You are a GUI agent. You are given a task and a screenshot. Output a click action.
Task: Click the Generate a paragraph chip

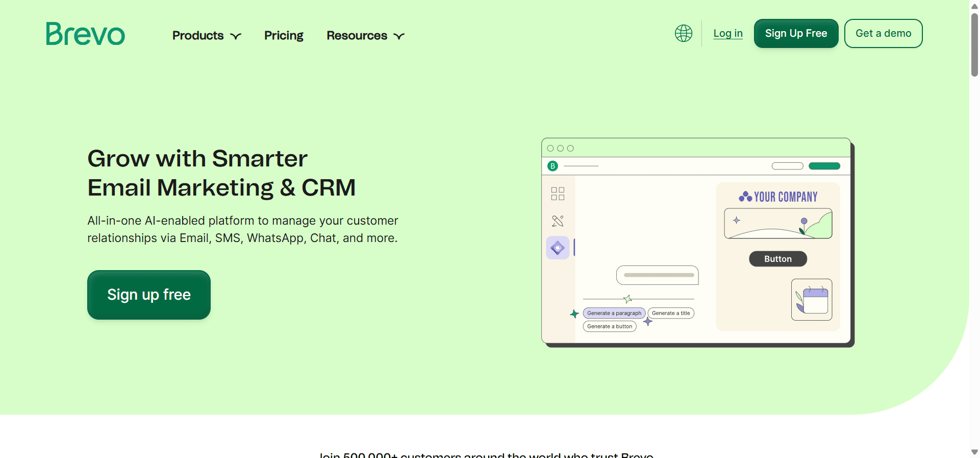tap(614, 313)
